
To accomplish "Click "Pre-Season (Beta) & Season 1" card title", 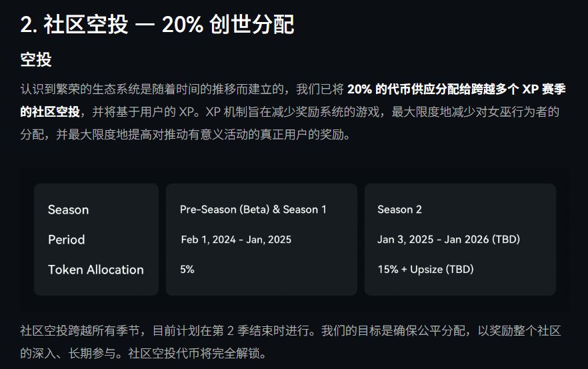I will (x=253, y=210).
